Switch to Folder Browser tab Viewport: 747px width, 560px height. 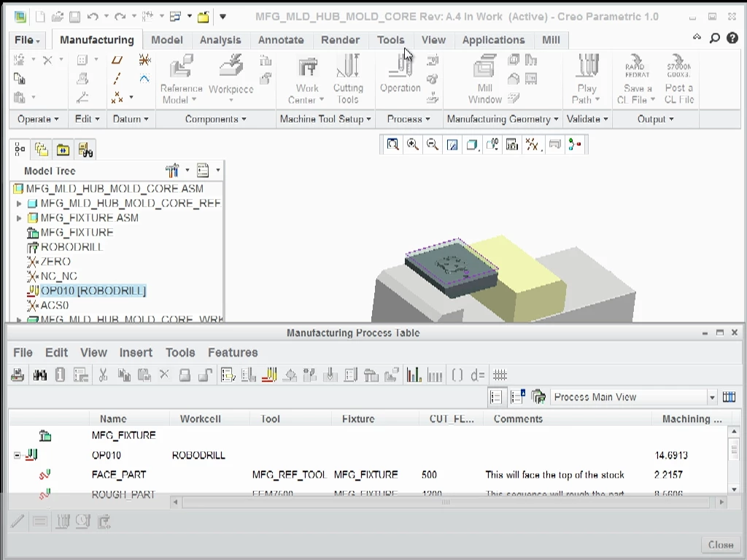pos(42,150)
